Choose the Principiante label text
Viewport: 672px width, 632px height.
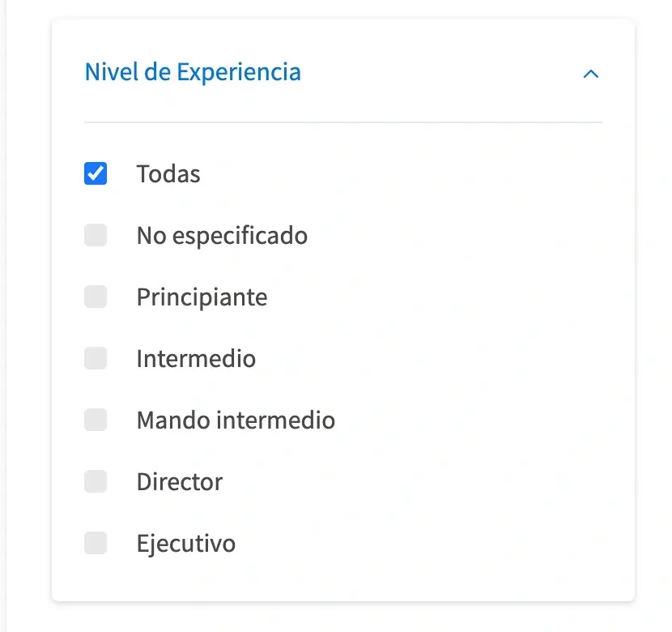pos(202,297)
